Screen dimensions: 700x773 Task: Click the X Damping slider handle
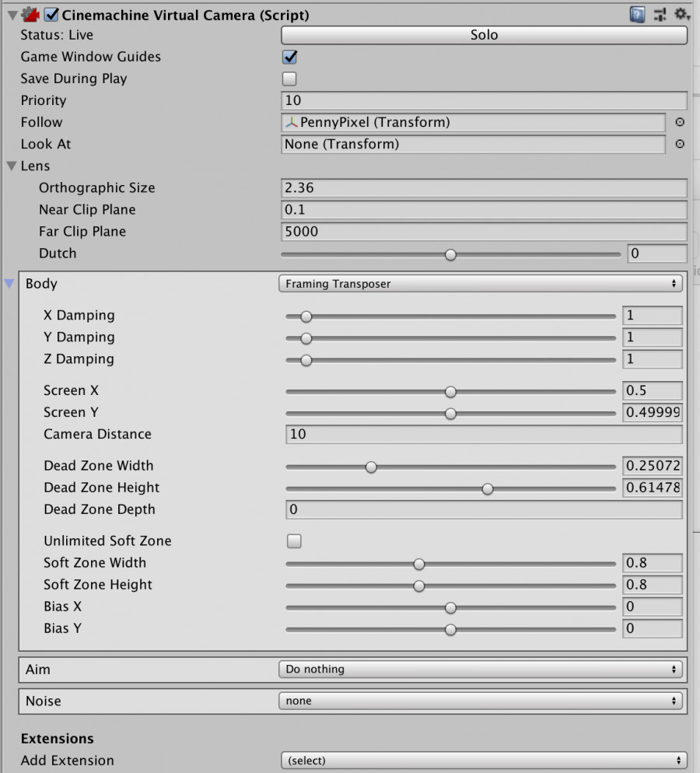(x=306, y=317)
